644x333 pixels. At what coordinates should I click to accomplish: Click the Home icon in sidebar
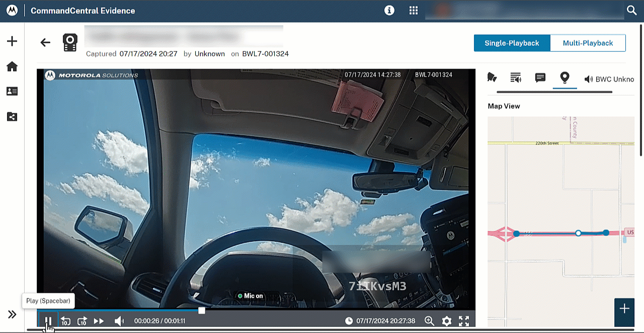(12, 66)
